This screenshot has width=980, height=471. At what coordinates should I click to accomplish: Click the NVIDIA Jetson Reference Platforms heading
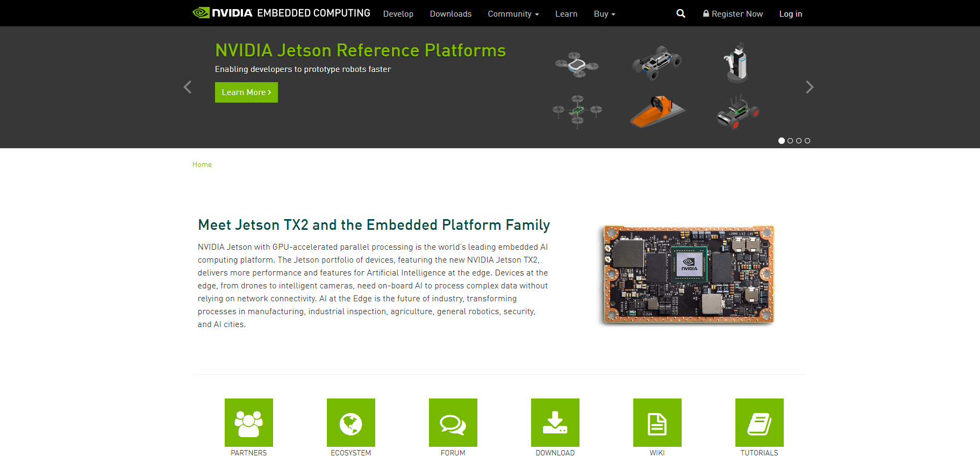click(x=360, y=50)
